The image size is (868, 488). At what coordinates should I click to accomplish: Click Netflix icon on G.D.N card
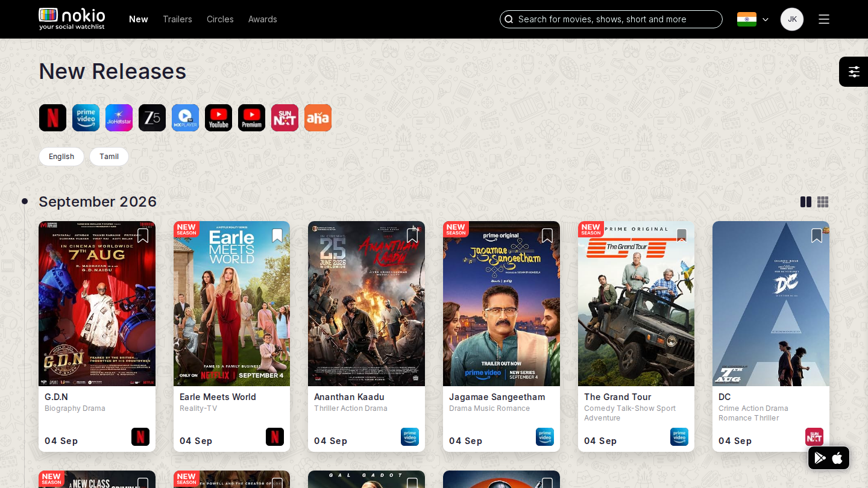[140, 437]
